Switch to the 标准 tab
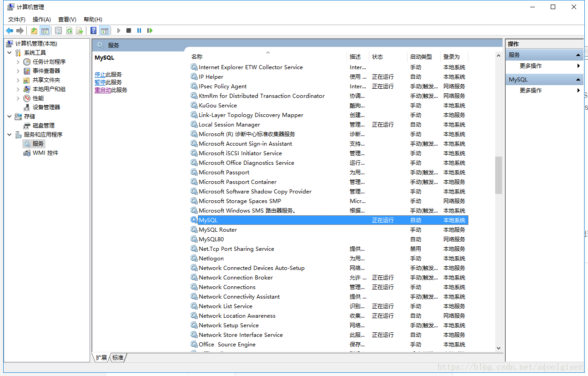The width and height of the screenshot is (588, 376). click(x=118, y=358)
